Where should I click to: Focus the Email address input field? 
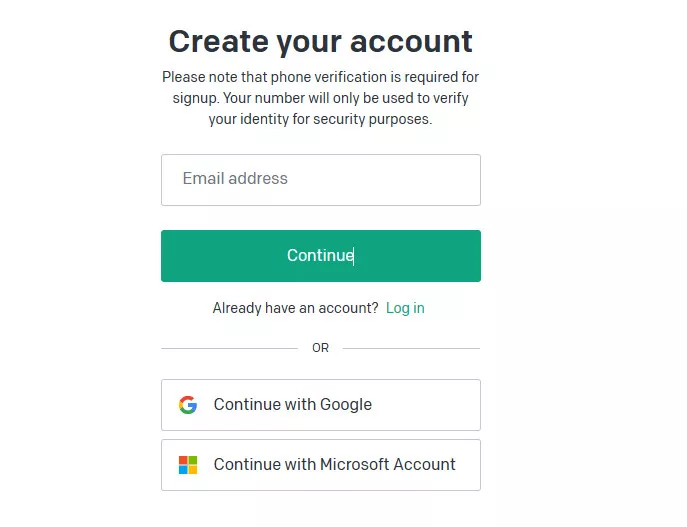320,180
